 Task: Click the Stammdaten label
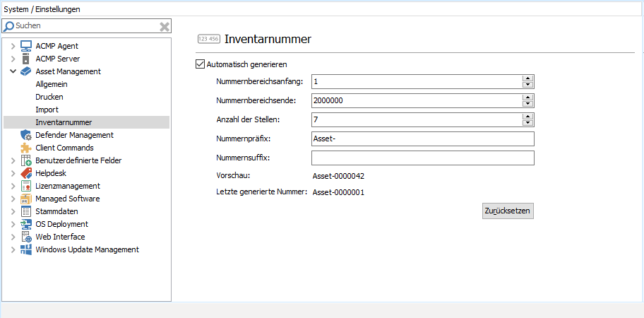coord(56,211)
